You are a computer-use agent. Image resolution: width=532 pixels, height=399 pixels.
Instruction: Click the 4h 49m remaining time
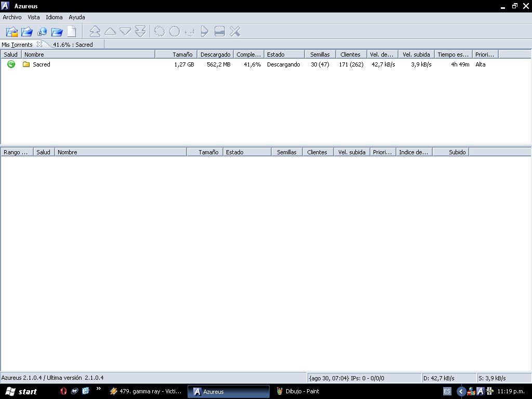tap(460, 64)
